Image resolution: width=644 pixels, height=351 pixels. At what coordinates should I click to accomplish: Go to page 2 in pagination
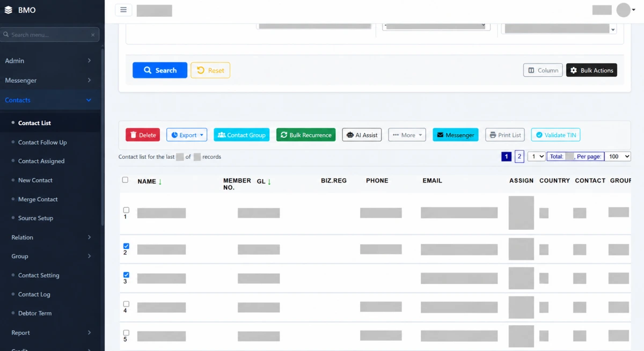(519, 157)
